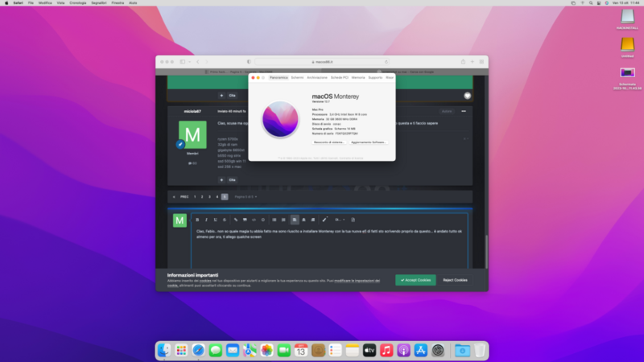
Task: Go back in Safari
Action: [x=197, y=62]
